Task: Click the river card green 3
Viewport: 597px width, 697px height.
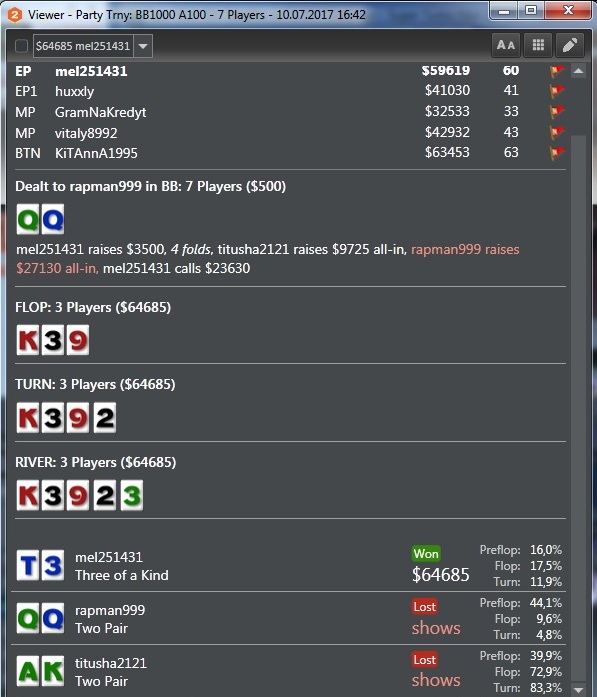Action: pos(132,495)
